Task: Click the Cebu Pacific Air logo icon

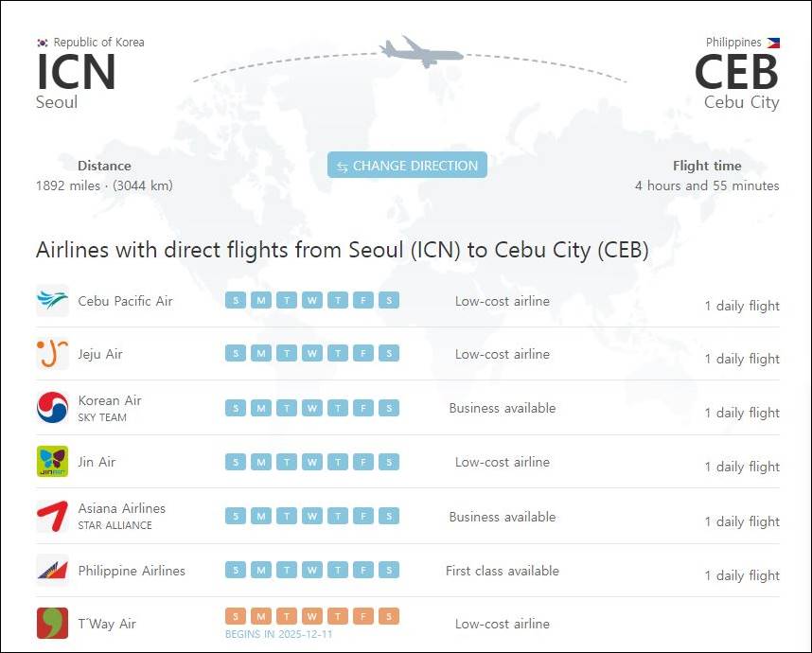Action: (x=52, y=300)
